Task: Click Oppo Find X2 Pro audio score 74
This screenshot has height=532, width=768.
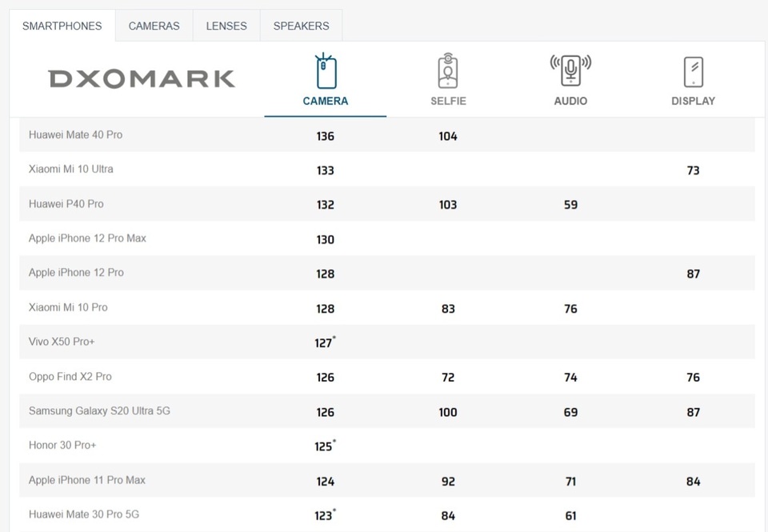Action: [570, 378]
